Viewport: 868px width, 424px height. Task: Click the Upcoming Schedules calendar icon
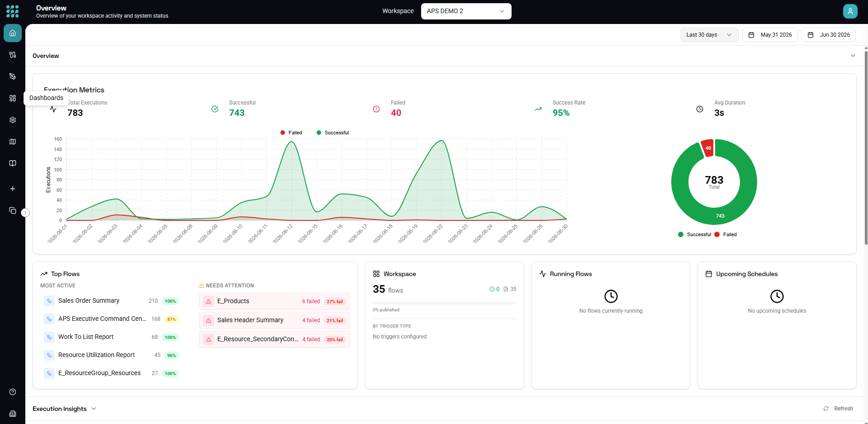point(709,274)
